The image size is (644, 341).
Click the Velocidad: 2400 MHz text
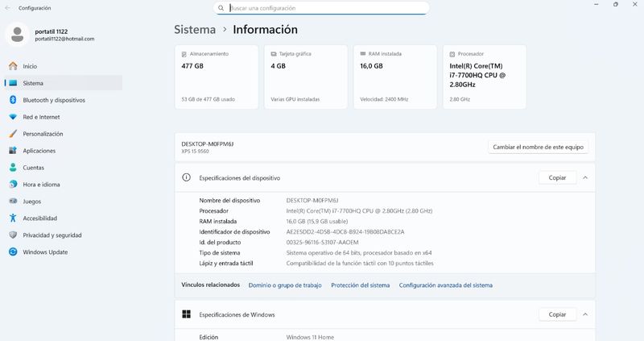384,99
